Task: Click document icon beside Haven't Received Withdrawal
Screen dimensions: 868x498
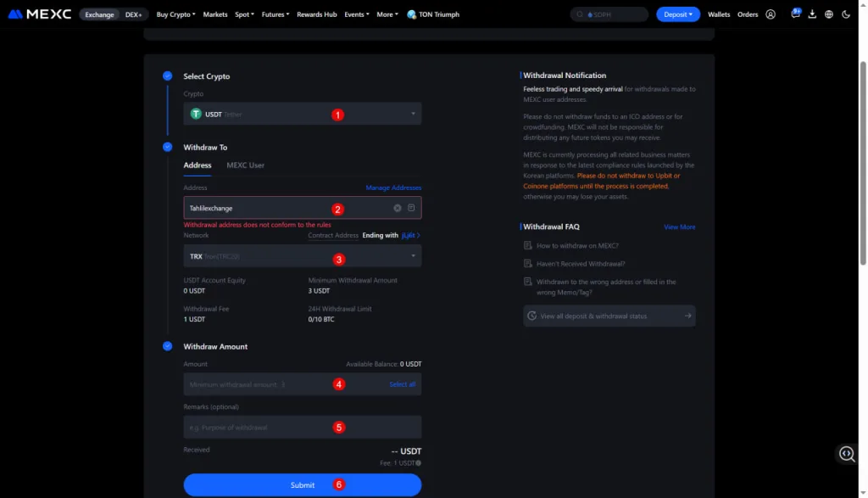Action: coord(527,264)
